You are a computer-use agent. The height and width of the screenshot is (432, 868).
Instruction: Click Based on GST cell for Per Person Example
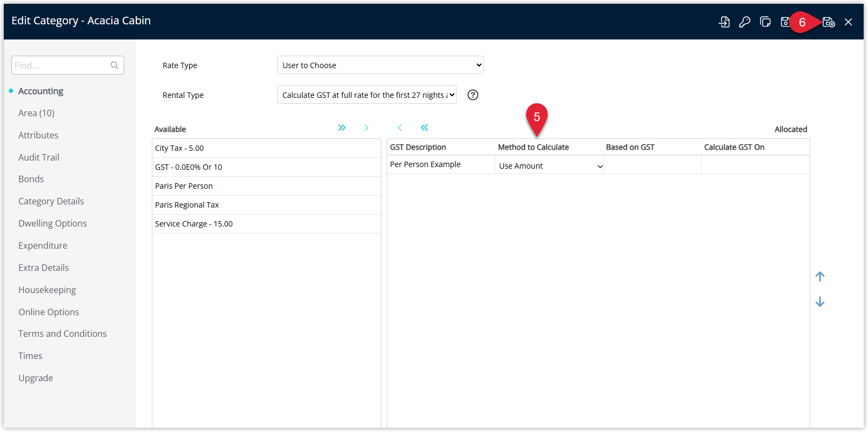[x=652, y=165]
